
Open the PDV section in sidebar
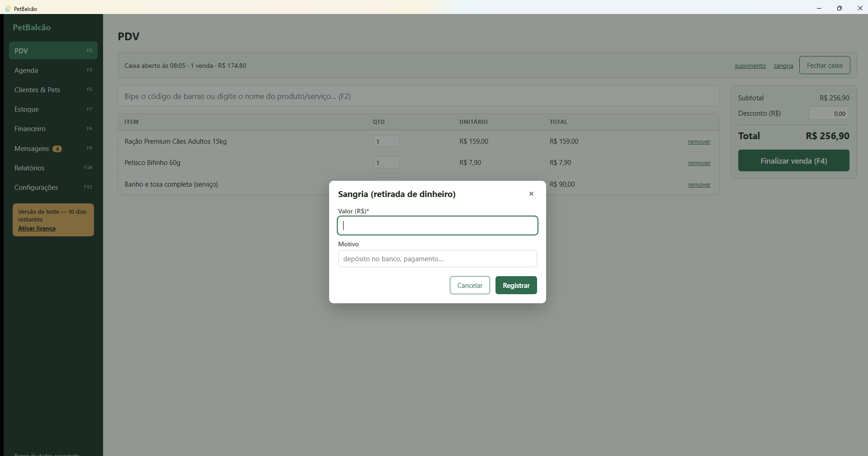click(x=53, y=51)
